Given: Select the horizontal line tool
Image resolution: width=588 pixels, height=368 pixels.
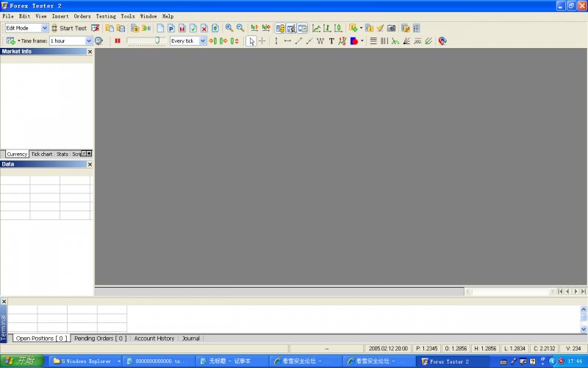Looking at the screenshot, I should pos(287,41).
